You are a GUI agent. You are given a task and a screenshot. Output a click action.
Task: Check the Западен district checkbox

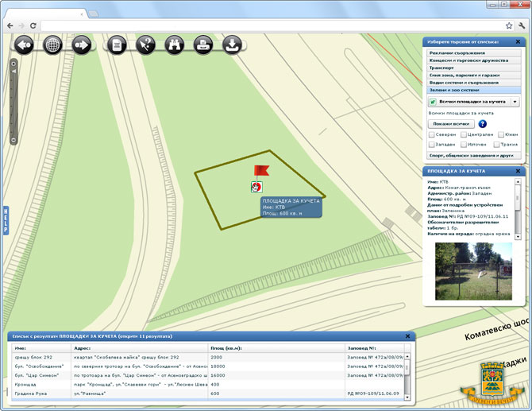click(432, 145)
